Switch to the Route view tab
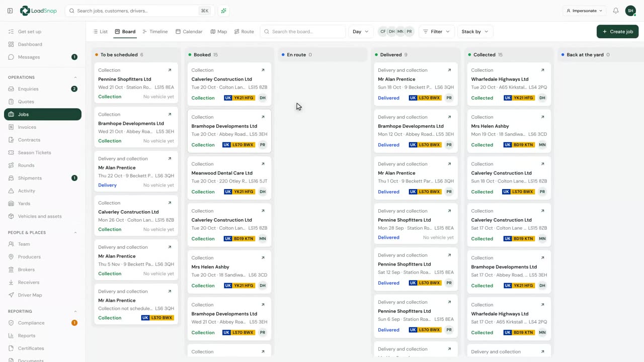This screenshot has width=644, height=362. point(244,31)
